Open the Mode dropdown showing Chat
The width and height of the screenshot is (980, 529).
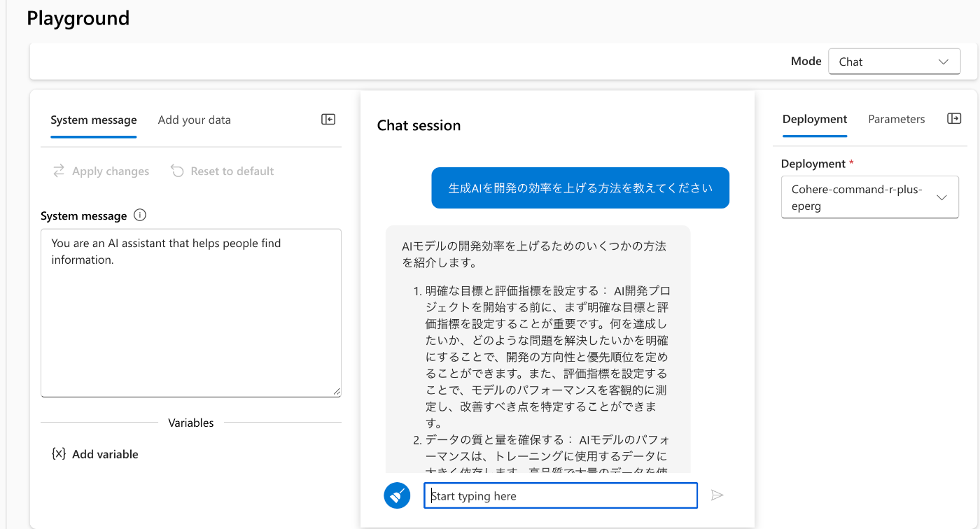894,62
